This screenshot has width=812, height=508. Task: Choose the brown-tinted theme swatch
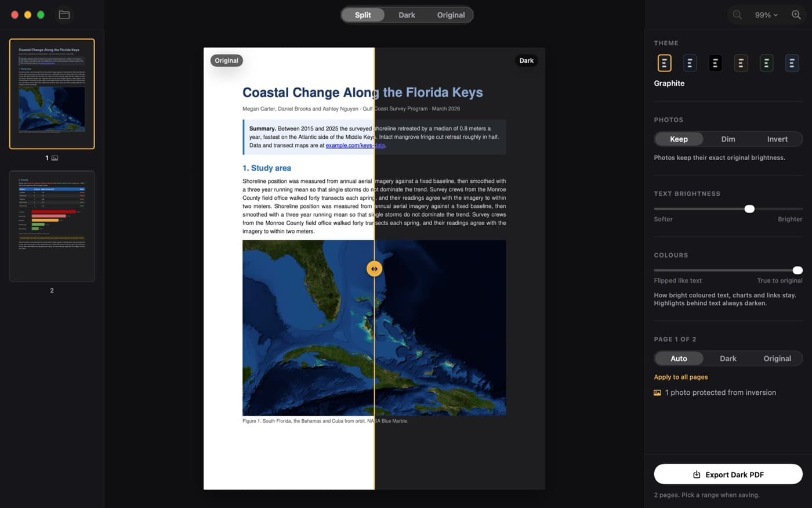point(741,63)
